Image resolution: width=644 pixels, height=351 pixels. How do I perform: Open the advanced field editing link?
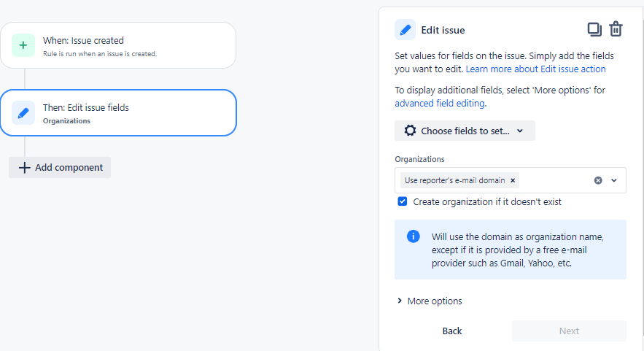point(440,103)
